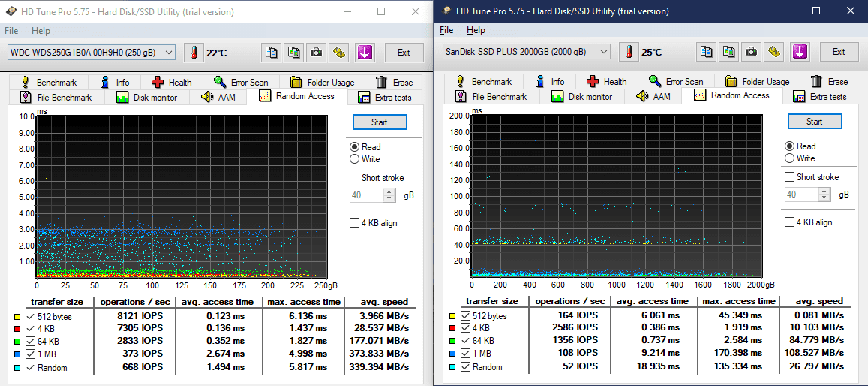Open WDC WDS250G1B0A drive selection dropdown
Viewport: 868px width, 386px height.
tap(92, 53)
